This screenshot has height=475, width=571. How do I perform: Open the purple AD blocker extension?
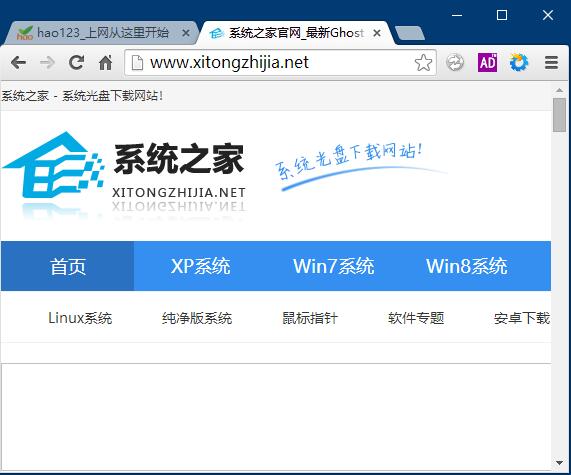[487, 63]
